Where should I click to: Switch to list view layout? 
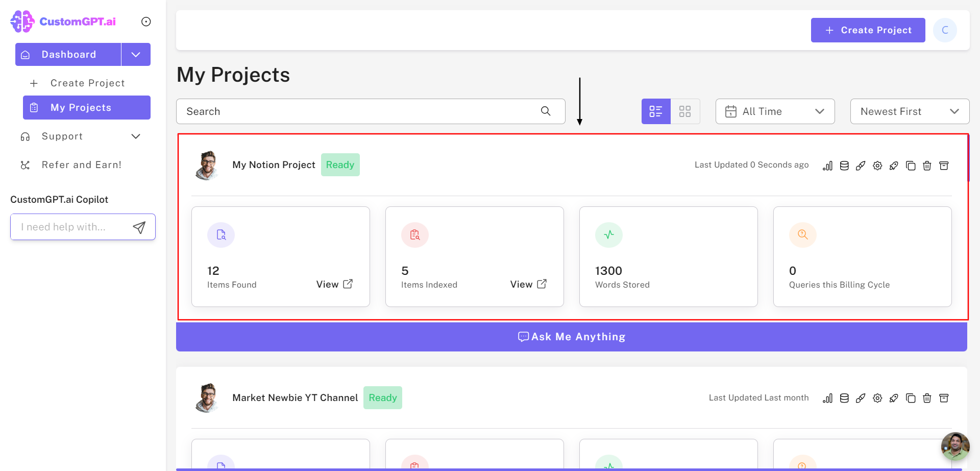[656, 111]
